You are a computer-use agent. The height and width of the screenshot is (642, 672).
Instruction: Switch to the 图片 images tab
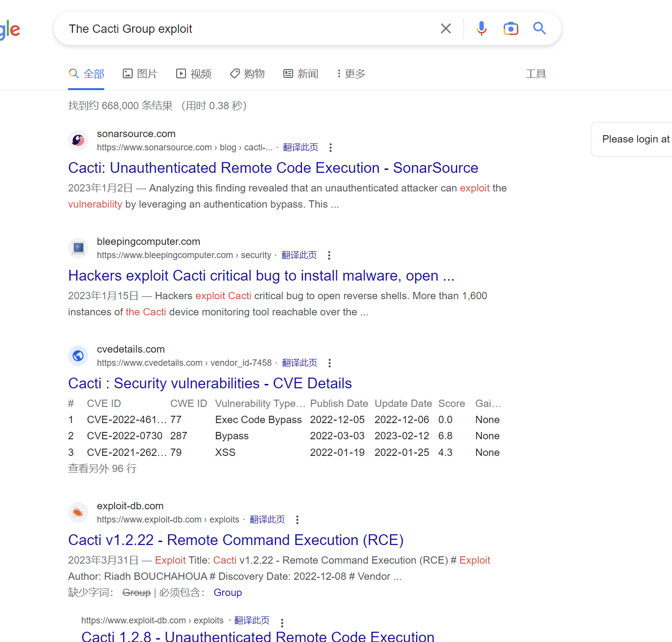pyautogui.click(x=140, y=74)
